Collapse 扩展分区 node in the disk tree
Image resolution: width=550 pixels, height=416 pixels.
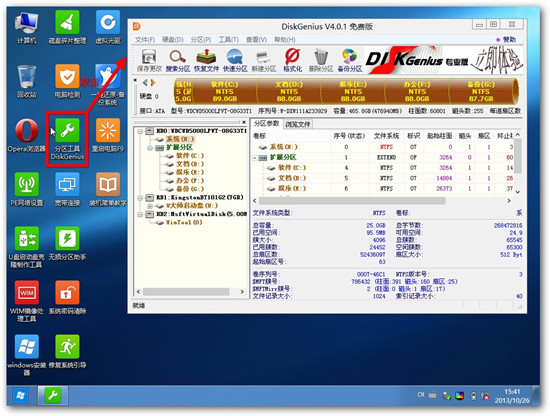[x=150, y=148]
